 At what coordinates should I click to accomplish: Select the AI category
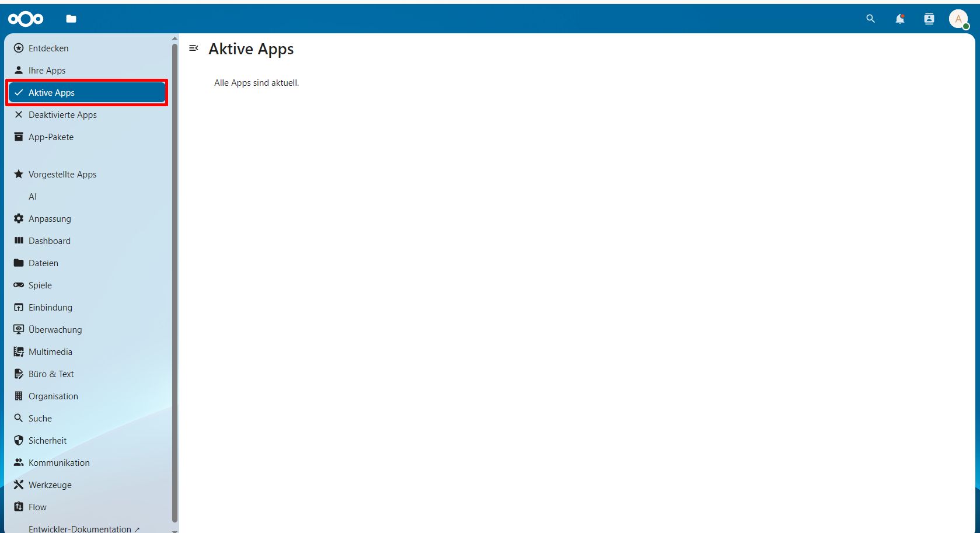[x=88, y=197]
